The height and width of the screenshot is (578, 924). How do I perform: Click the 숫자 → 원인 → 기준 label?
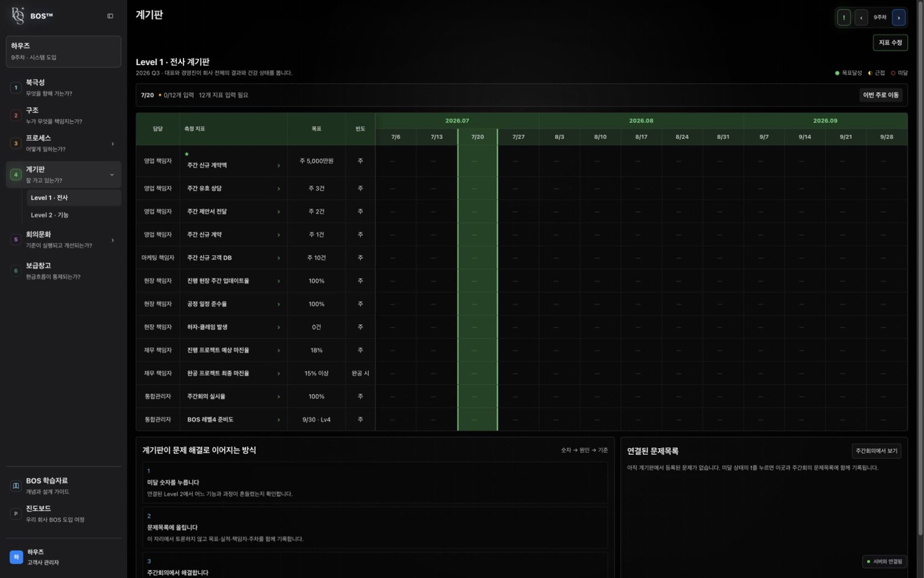click(x=584, y=450)
